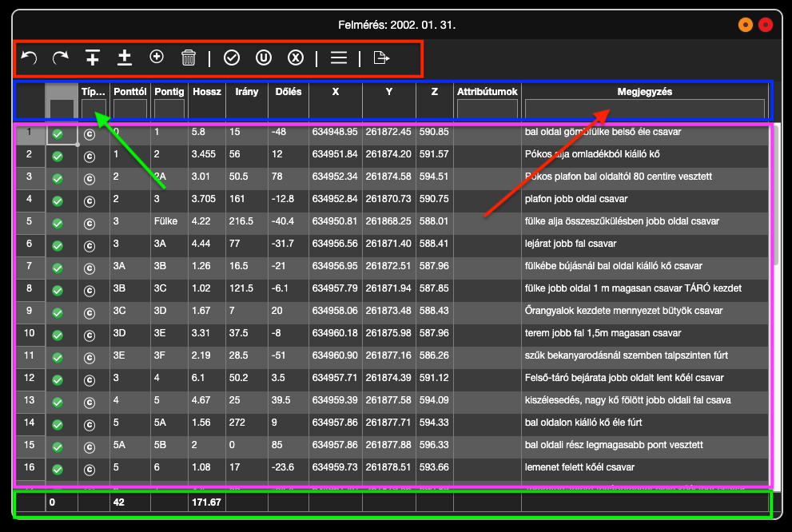Toggle the green status check in row 8
This screenshot has width=792, height=532.
pos(58,292)
